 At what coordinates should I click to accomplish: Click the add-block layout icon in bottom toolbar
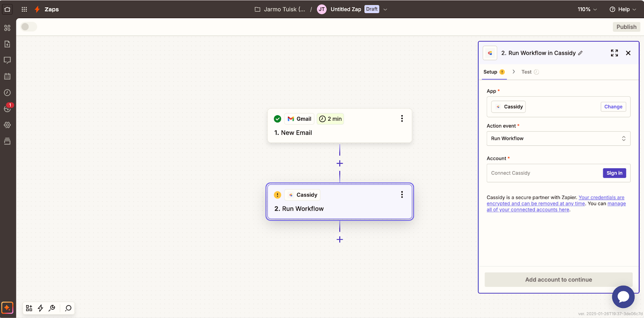pyautogui.click(x=29, y=308)
